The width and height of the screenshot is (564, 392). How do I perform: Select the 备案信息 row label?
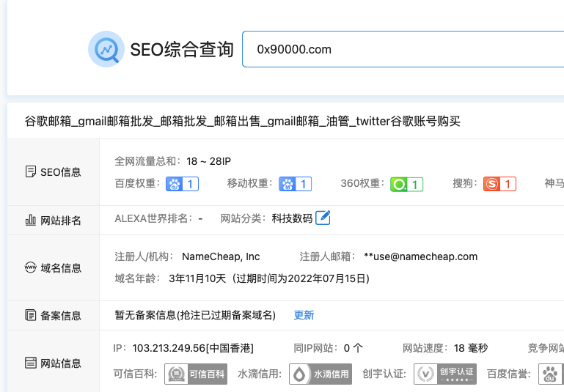tap(61, 316)
